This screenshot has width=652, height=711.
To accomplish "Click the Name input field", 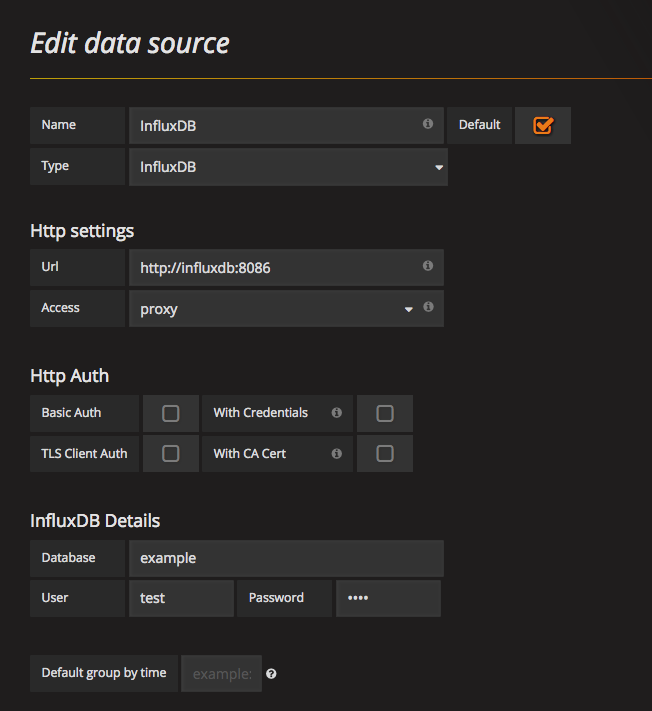I will tap(286, 126).
